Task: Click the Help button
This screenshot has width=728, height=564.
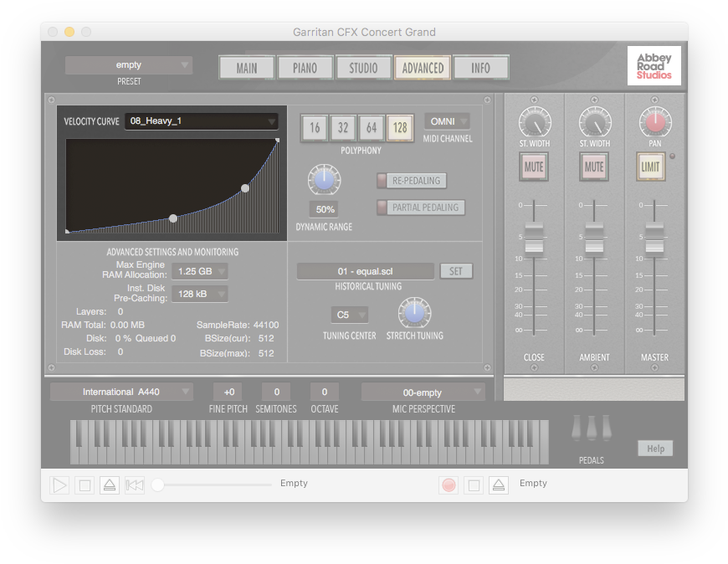Action: click(x=655, y=449)
